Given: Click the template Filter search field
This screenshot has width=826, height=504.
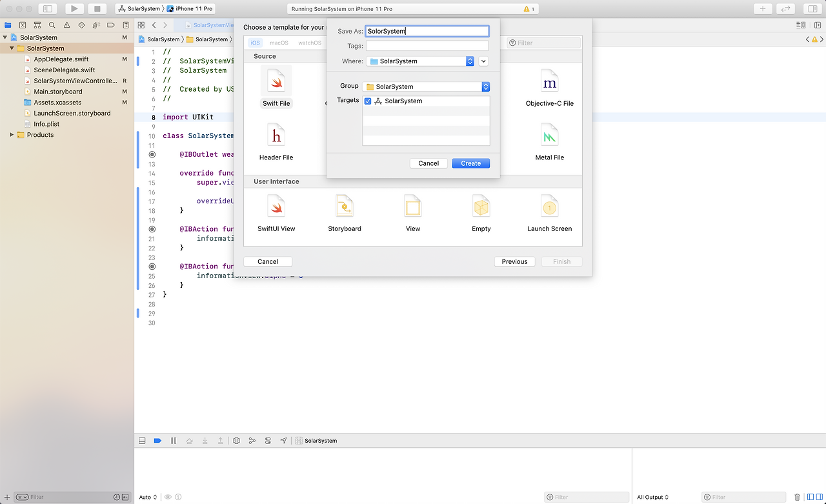Looking at the screenshot, I should point(544,43).
